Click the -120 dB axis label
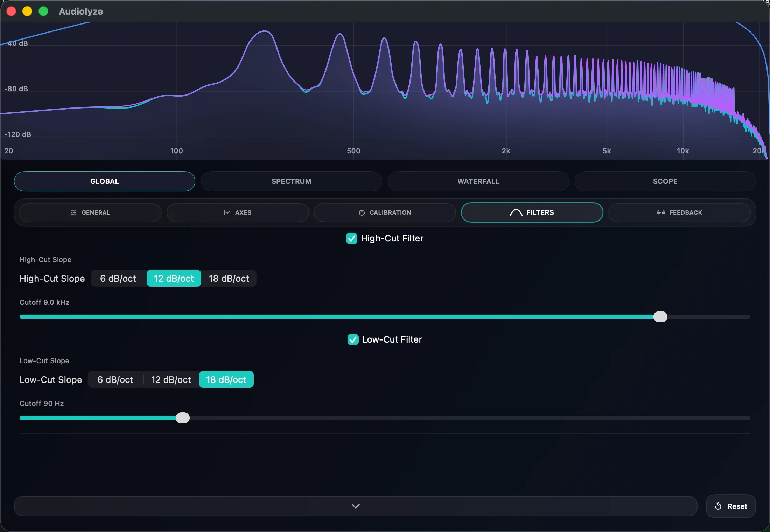The width and height of the screenshot is (770, 532). coord(17,134)
